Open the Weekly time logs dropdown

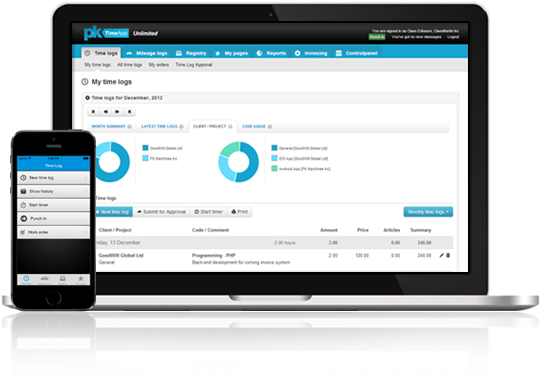[428, 212]
